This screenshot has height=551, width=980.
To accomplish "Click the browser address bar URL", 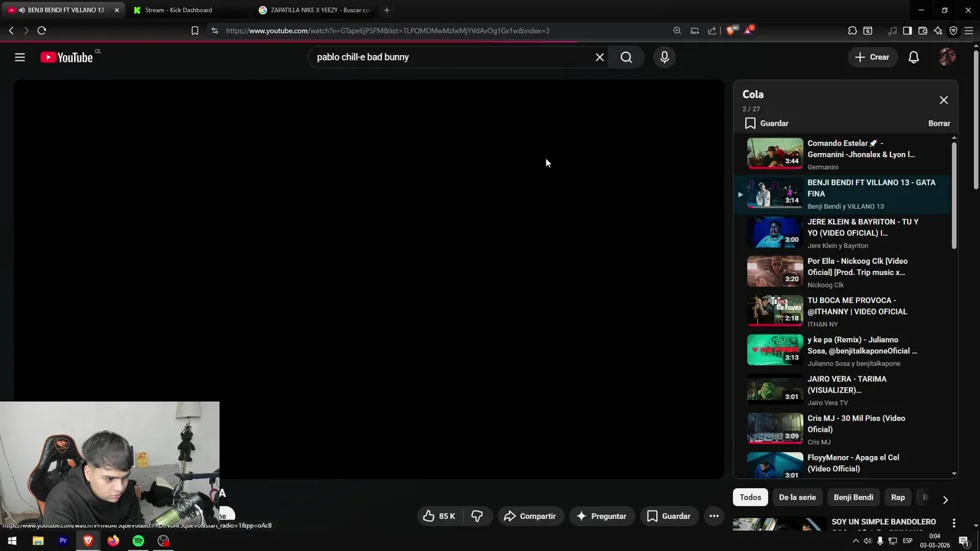I will pyautogui.click(x=388, y=31).
